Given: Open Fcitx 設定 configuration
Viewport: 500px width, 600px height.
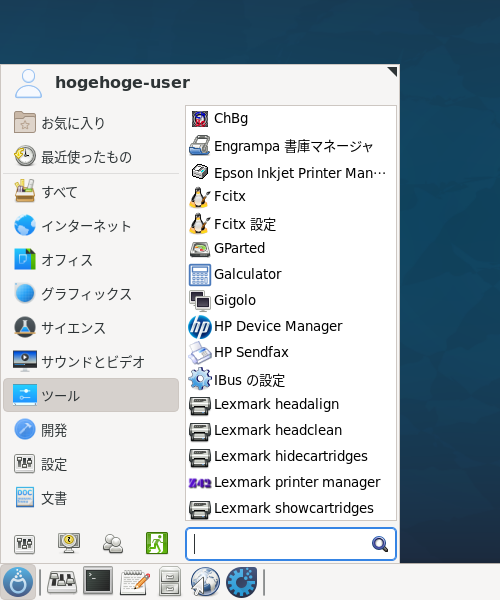Looking at the screenshot, I should coord(291,224).
